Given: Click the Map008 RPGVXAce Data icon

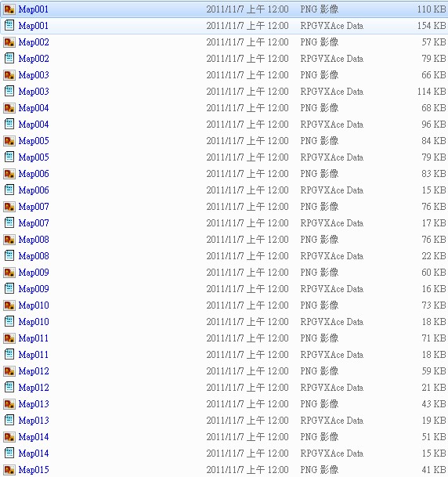Looking at the screenshot, I should (9, 255).
